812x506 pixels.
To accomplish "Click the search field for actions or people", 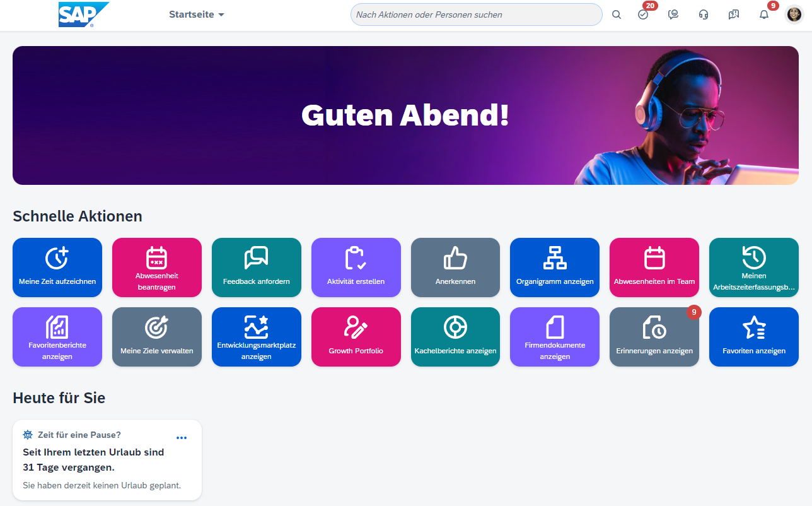I will 476,15.
